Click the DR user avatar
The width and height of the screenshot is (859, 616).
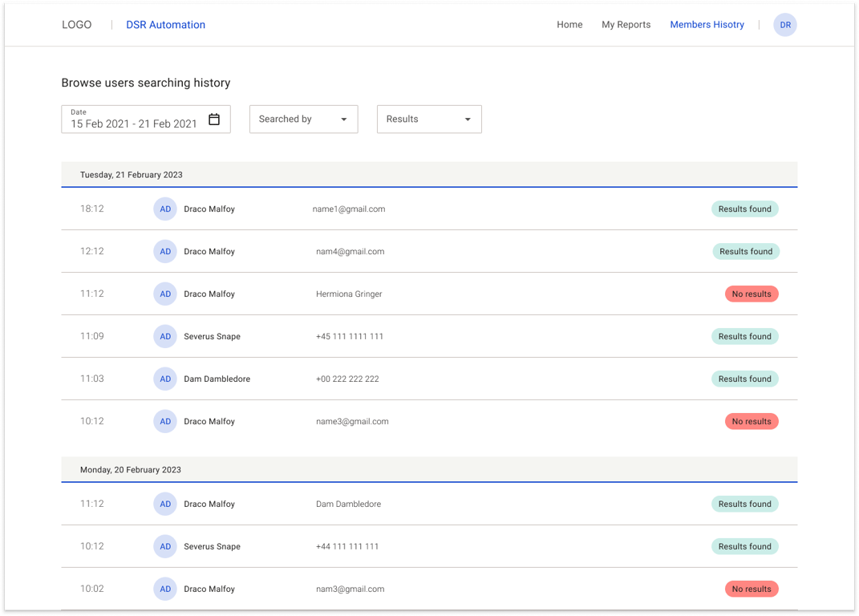click(785, 25)
